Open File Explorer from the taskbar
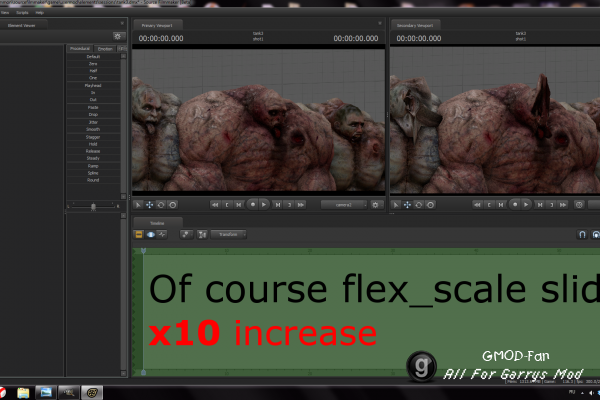The image size is (600, 400). point(23,393)
